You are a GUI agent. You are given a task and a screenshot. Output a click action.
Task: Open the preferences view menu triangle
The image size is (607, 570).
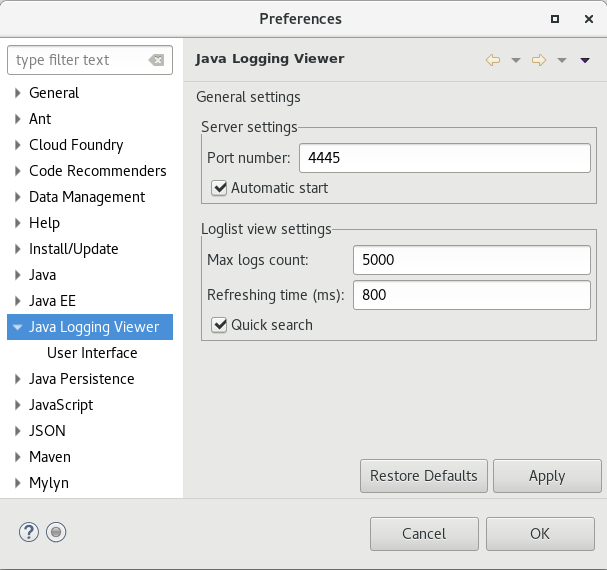[x=585, y=60]
